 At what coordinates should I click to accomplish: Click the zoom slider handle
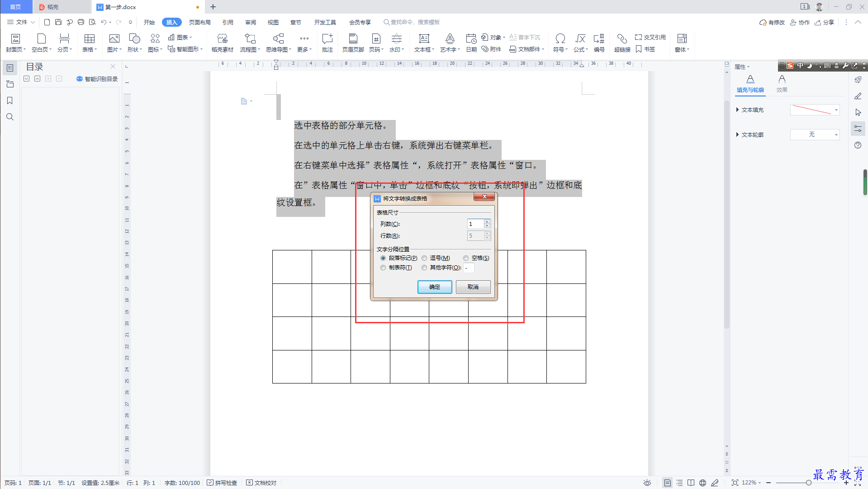click(808, 483)
